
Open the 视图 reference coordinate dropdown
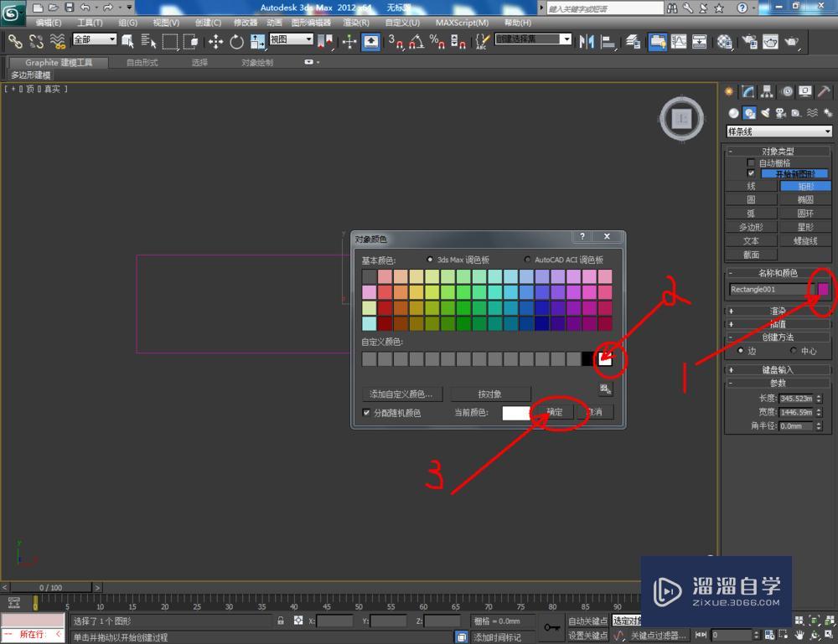[x=291, y=39]
